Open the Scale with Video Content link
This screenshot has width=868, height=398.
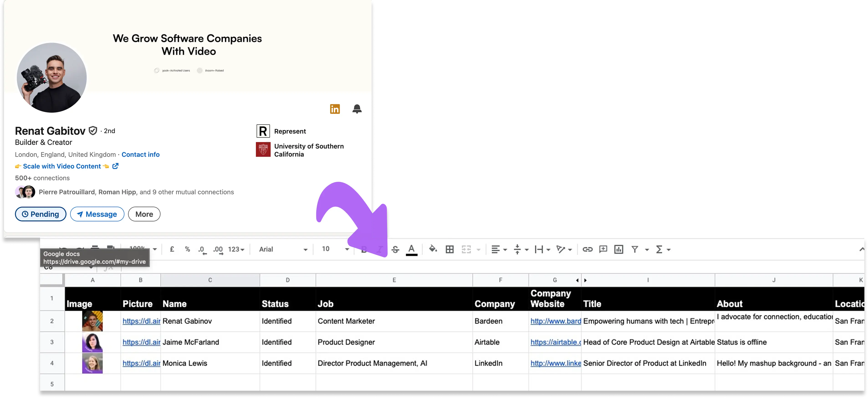tap(62, 166)
